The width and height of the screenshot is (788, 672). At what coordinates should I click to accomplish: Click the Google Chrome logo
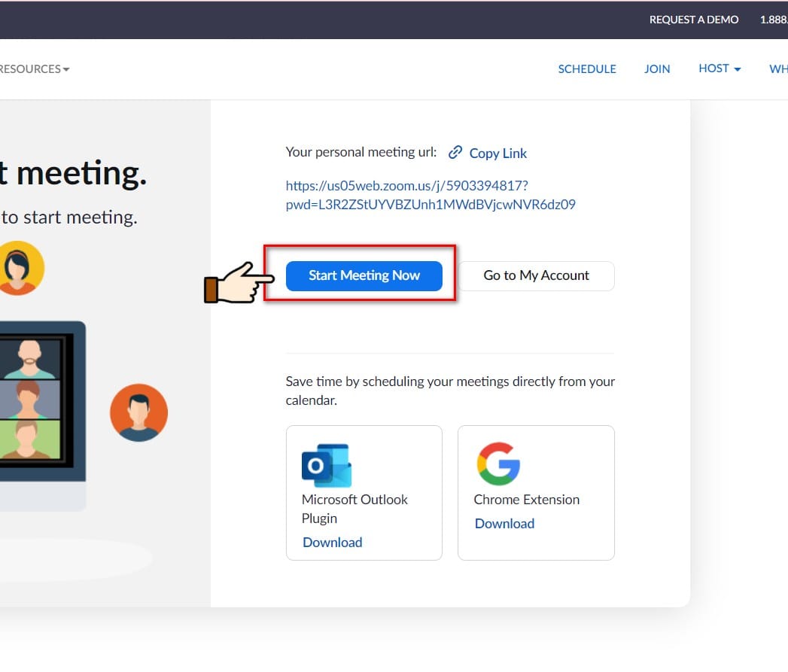pos(497,464)
